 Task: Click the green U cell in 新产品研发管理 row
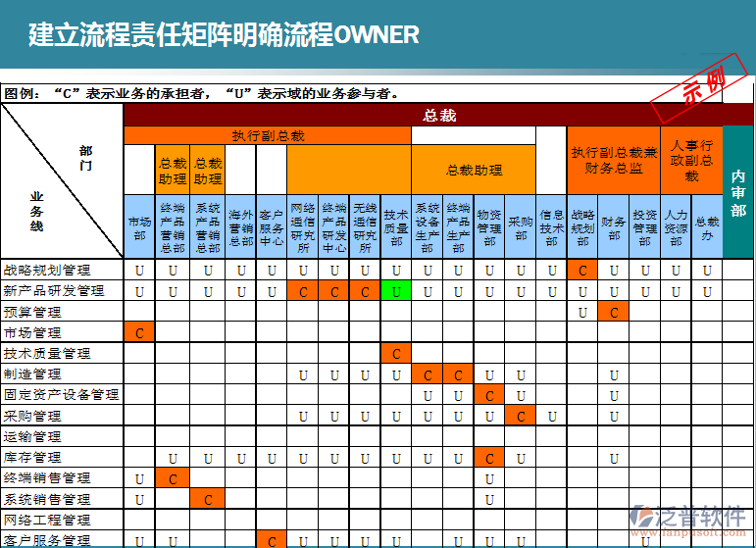pos(396,291)
